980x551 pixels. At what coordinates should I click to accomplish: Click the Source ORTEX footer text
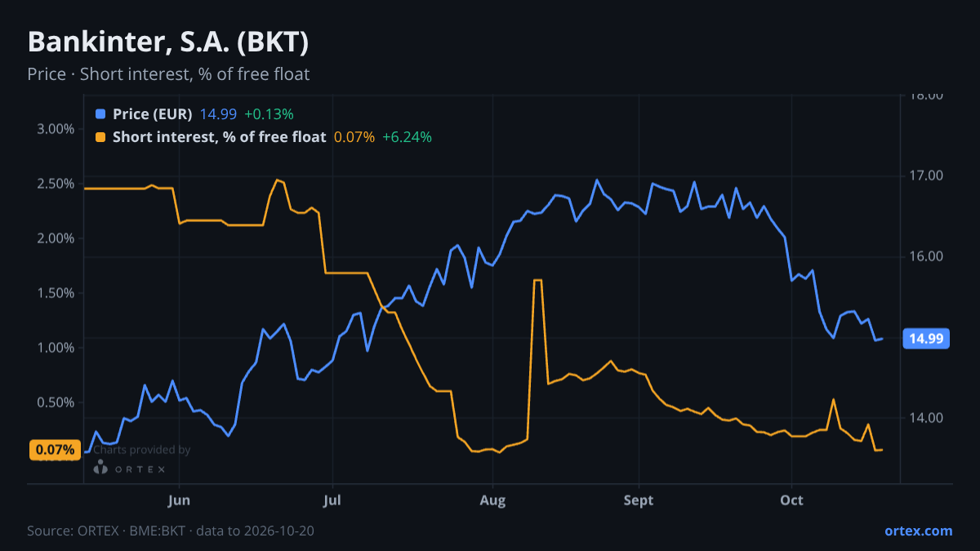coord(171,531)
